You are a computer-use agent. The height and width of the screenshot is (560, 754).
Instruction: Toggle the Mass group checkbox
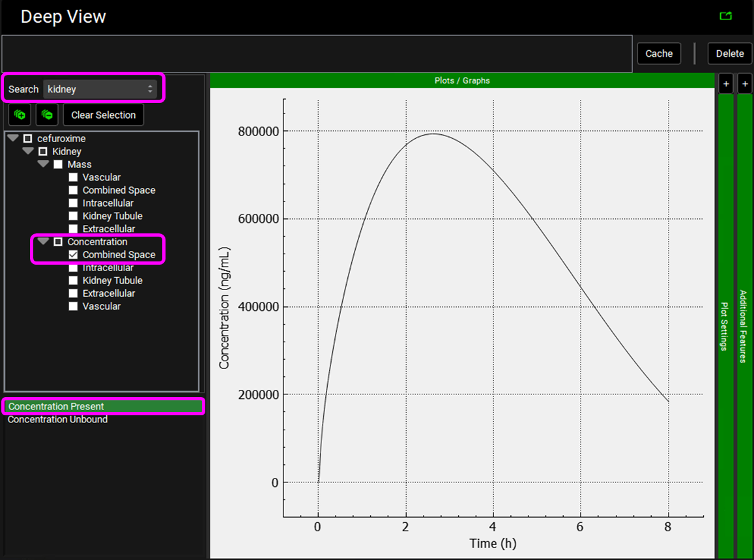pyautogui.click(x=58, y=164)
